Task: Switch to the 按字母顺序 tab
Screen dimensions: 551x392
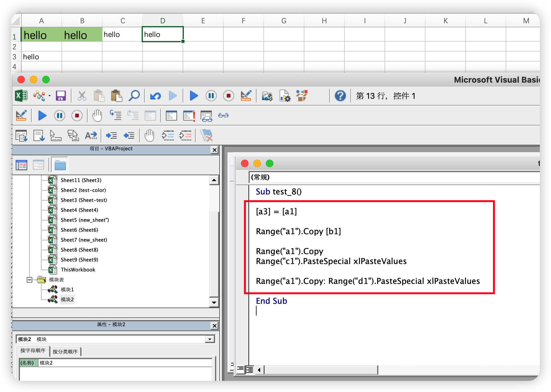Action: click(x=33, y=351)
